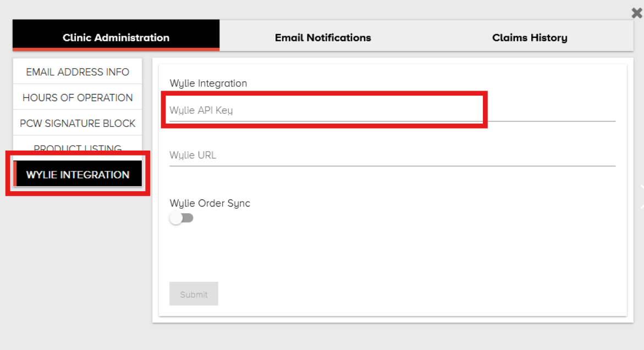
Task: Go to Hours of Operation settings
Action: [78, 98]
